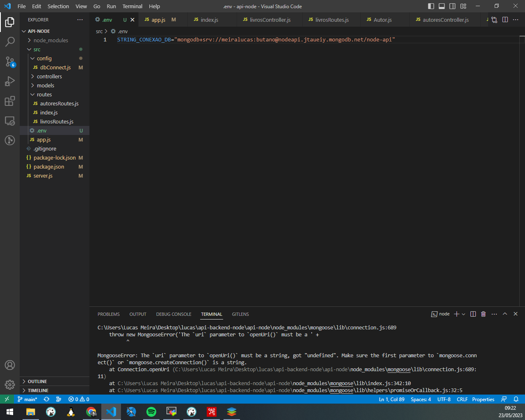525x420 pixels.
Task: Switch to PROBLEMS panel tab
Action: 109,314
